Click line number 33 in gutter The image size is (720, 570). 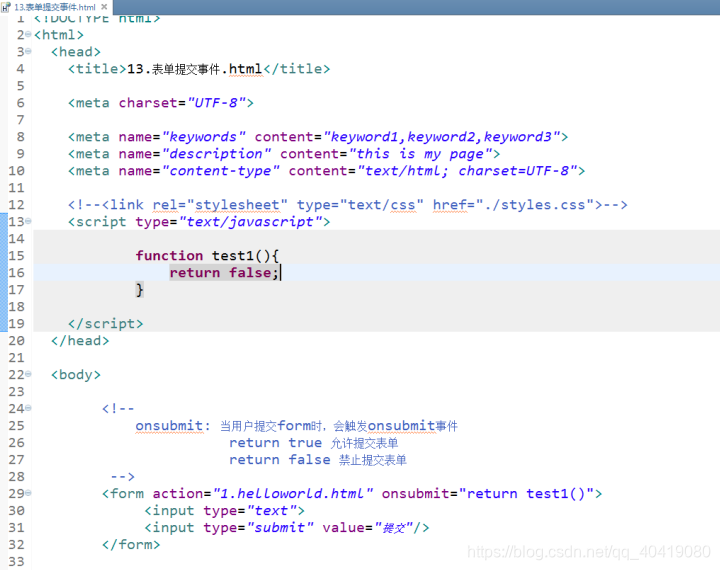pyautogui.click(x=16, y=562)
